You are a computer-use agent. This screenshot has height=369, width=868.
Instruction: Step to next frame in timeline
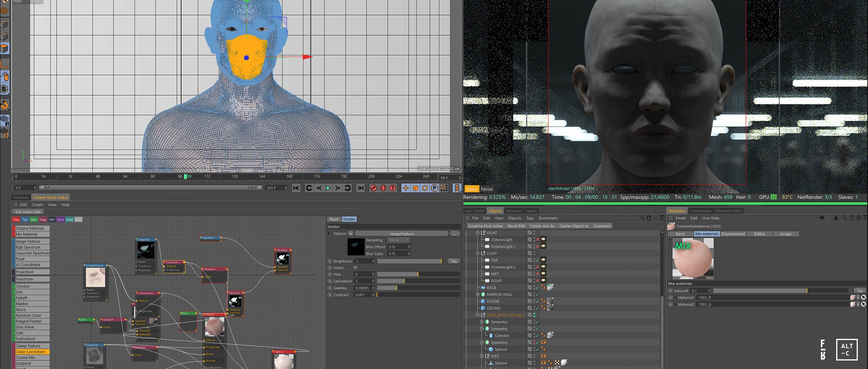[x=338, y=188]
